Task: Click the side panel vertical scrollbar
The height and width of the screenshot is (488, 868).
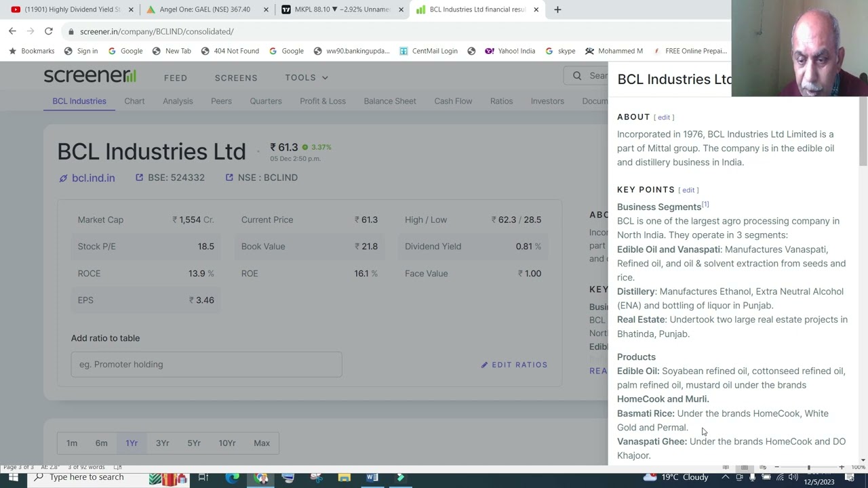Action: [x=863, y=131]
